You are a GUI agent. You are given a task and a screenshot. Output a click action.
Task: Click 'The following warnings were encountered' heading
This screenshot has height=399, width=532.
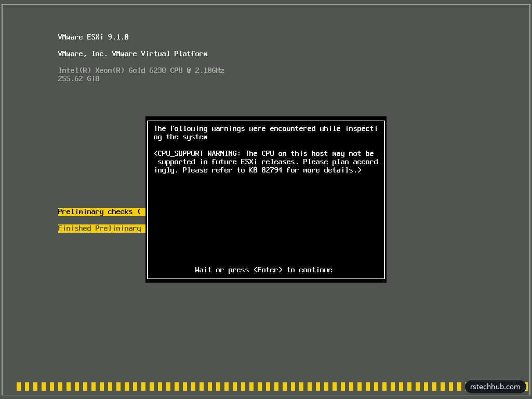tap(265, 132)
